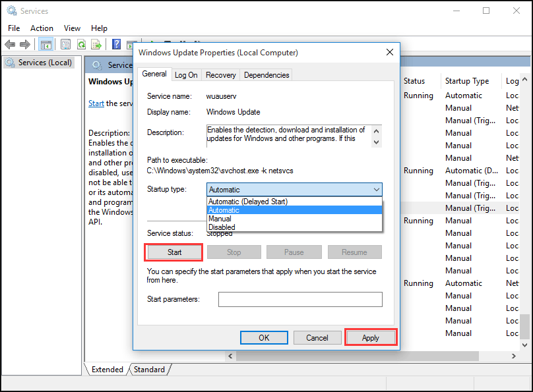Click the Forward navigation arrow
The width and height of the screenshot is (533, 392).
click(25, 44)
